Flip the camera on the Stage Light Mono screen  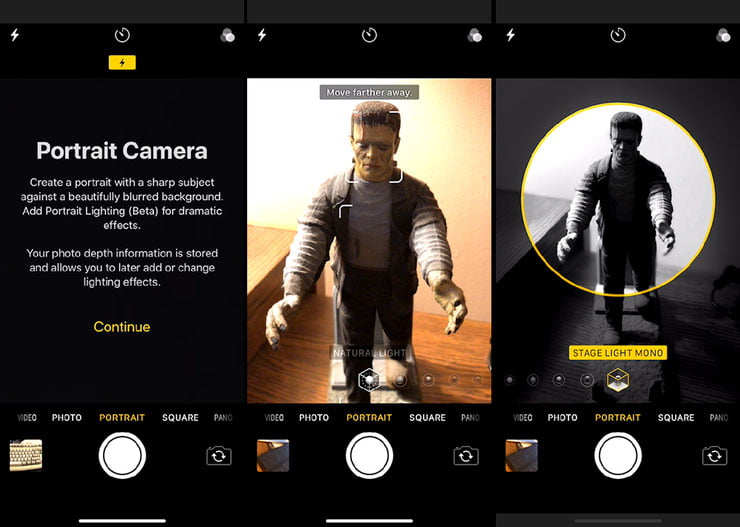click(715, 456)
